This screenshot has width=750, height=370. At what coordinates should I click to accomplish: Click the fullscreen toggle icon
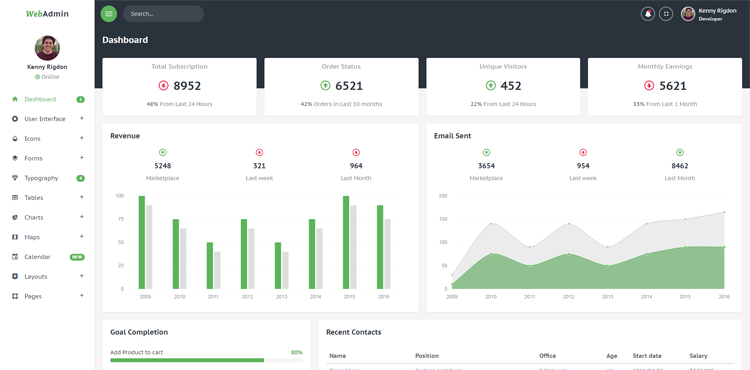[x=666, y=14]
